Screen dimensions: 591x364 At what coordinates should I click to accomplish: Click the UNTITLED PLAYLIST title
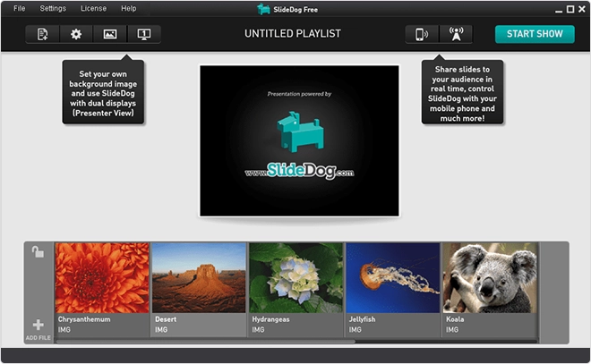[293, 34]
